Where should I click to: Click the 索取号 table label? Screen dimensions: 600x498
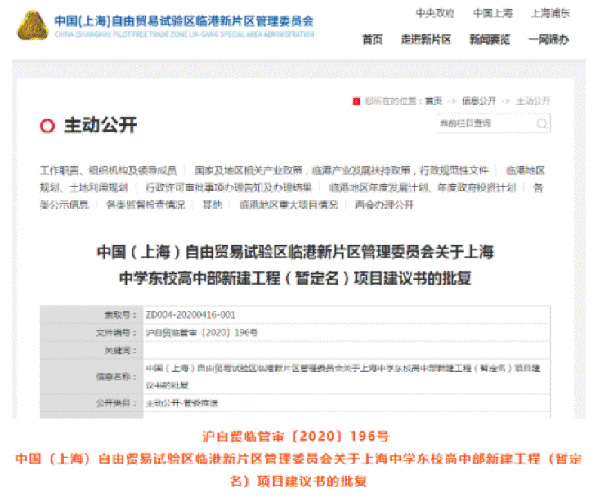click(120, 315)
